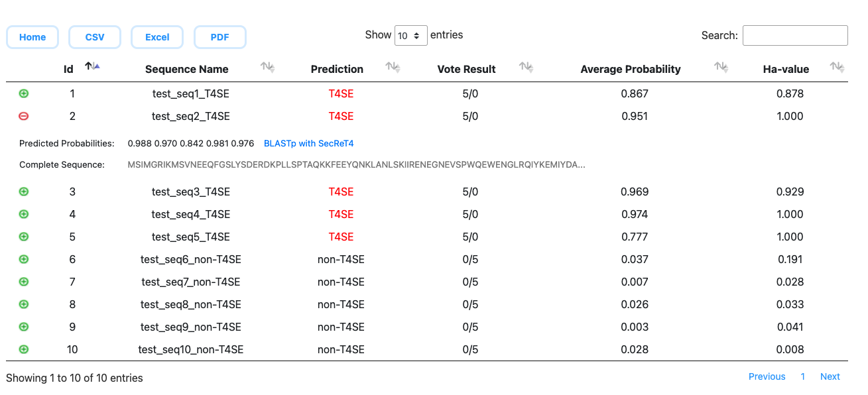Click green plus icon of row 4
Screen dimensions: 868x395
[x=24, y=214]
